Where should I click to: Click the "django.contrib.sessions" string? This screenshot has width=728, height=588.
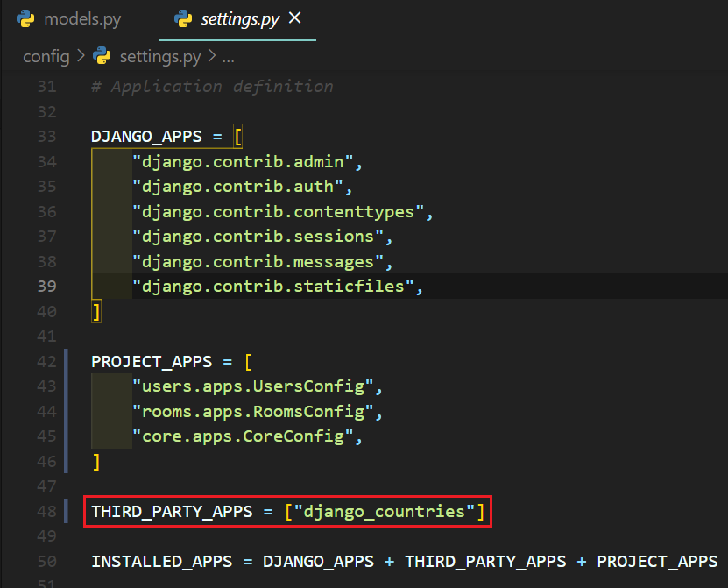point(258,237)
